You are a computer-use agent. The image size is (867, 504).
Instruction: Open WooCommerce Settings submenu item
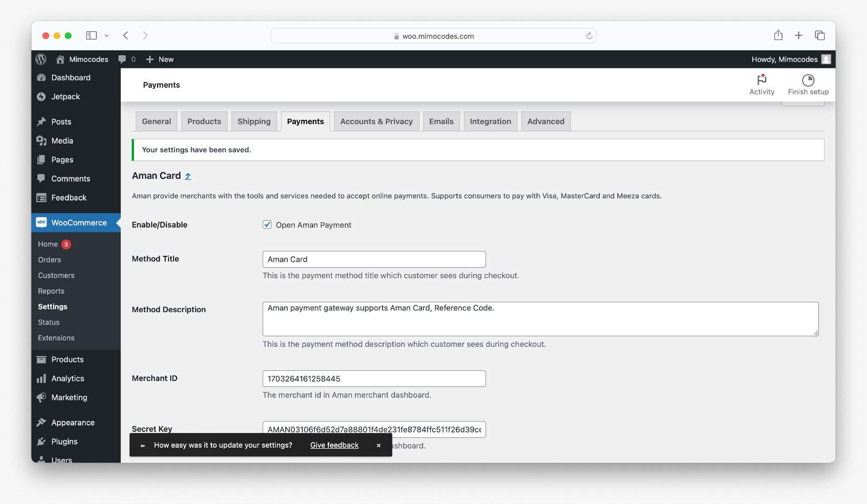coord(53,306)
